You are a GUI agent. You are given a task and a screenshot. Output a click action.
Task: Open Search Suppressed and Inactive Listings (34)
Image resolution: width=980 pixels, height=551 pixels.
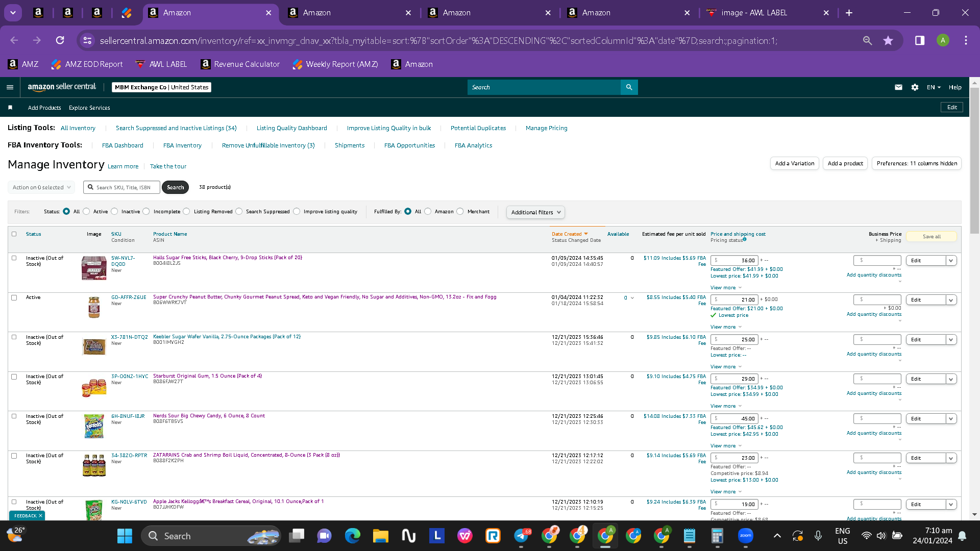pos(176,128)
